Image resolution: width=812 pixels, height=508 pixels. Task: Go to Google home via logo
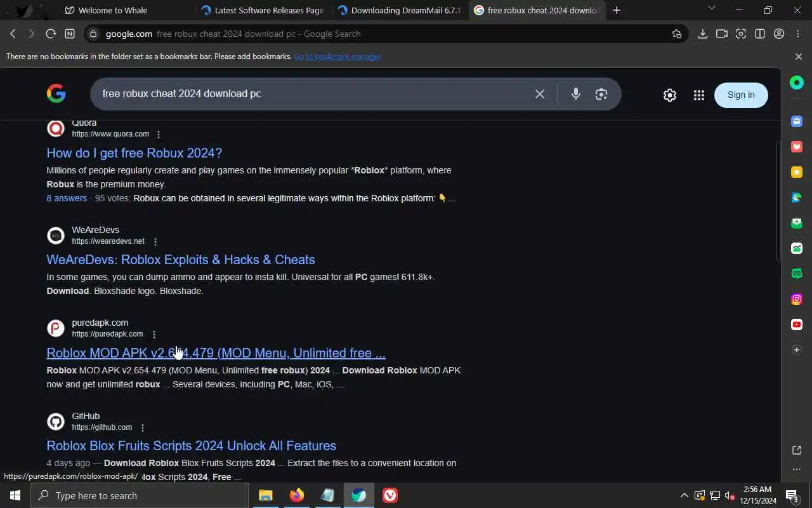56,94
